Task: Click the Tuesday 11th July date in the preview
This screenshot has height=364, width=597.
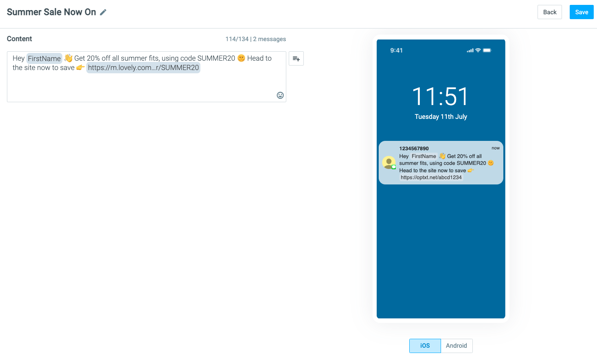Action: tap(441, 117)
